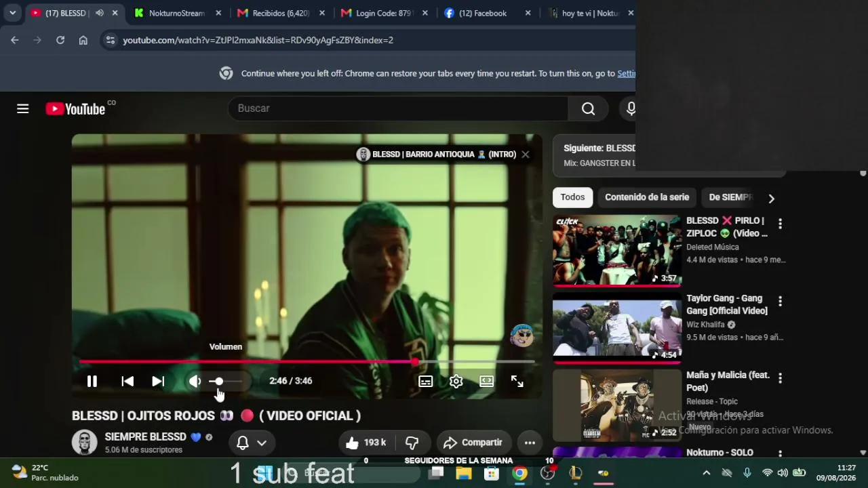The height and width of the screenshot is (488, 868).
Task: Click the magnifier search button
Action: pyautogui.click(x=588, y=108)
